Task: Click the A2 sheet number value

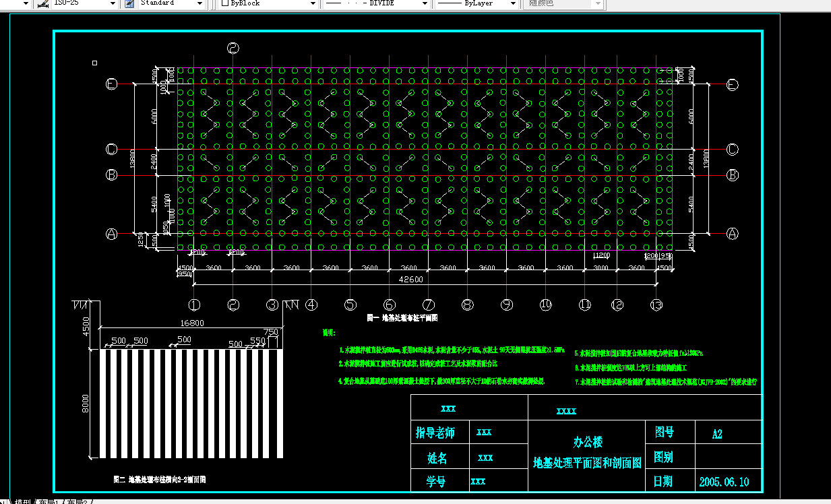Action: coord(717,434)
